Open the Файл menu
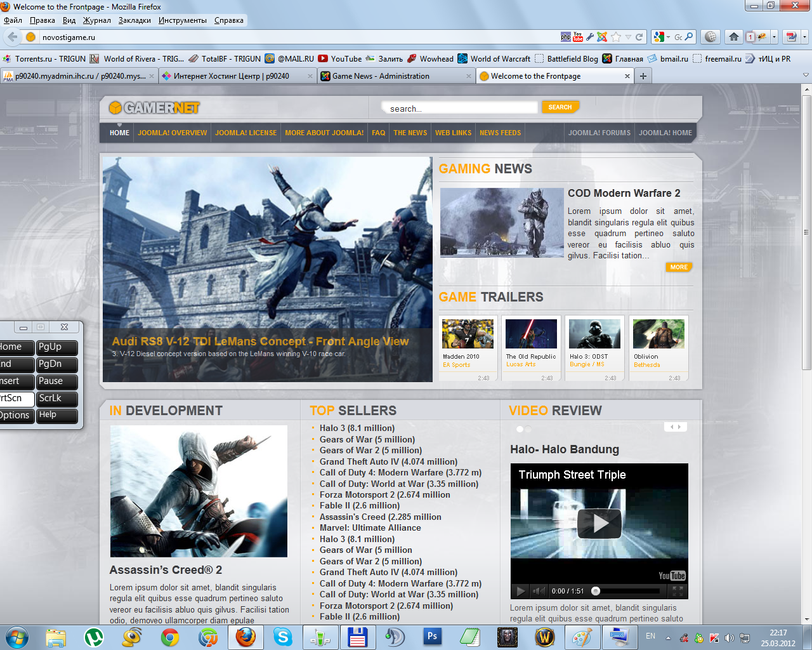 pyautogui.click(x=13, y=20)
